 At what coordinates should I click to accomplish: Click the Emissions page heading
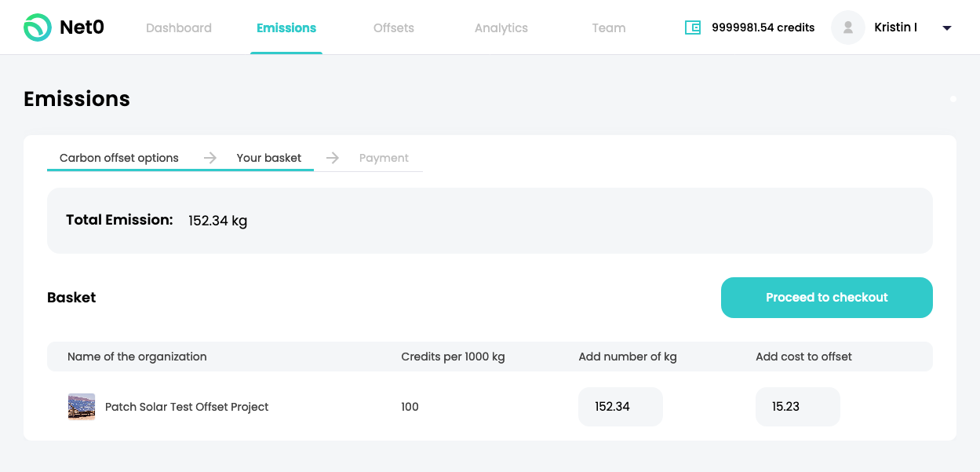coord(77,99)
